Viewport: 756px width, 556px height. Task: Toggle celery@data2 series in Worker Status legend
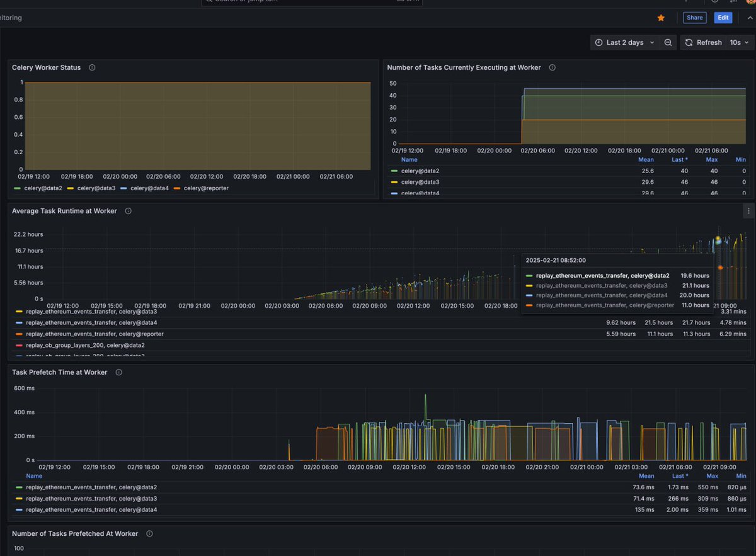click(43, 188)
